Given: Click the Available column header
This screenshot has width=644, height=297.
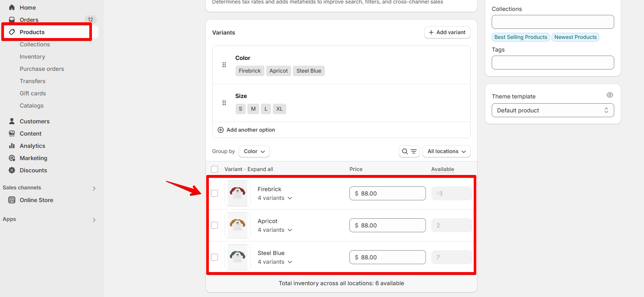Looking at the screenshot, I should 443,169.
